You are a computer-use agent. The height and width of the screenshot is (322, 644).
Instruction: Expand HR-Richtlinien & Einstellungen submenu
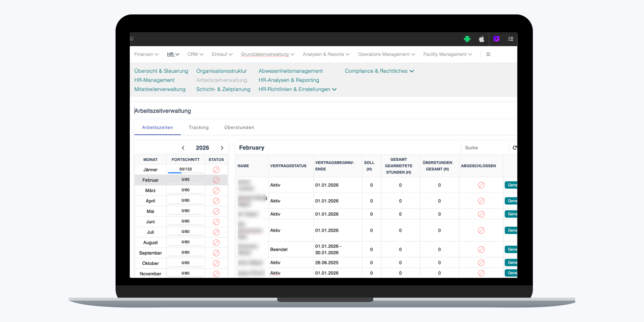297,90
